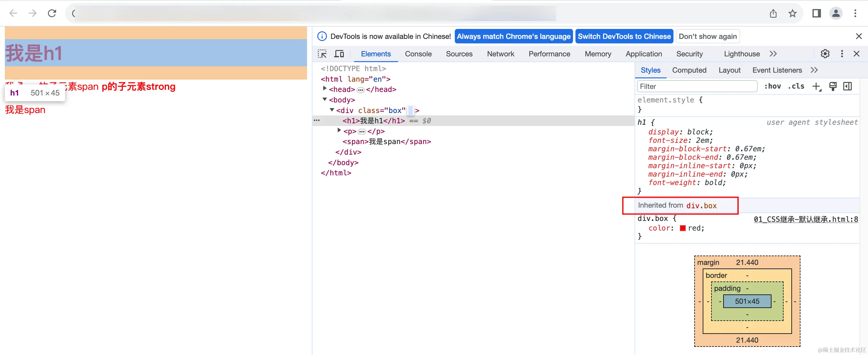Expand the head element node
868x355 pixels.
click(325, 89)
